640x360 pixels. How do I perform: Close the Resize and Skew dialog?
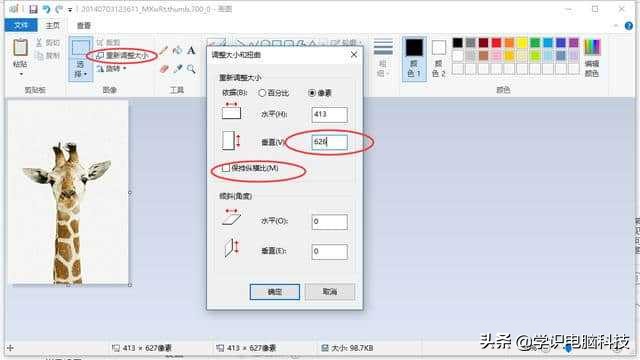click(x=354, y=55)
